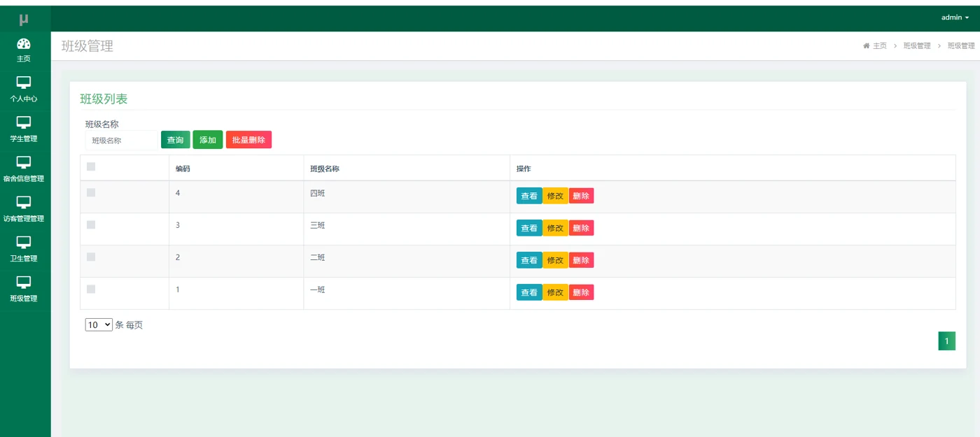Click 修改 button for 三班 row
This screenshot has height=437, width=980.
point(555,228)
